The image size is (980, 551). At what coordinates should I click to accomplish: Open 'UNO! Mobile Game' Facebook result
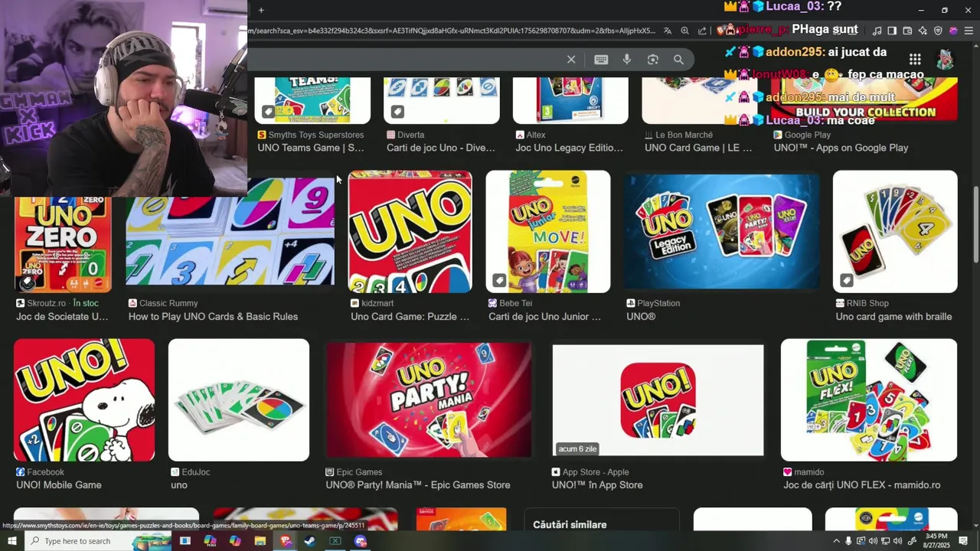point(59,484)
